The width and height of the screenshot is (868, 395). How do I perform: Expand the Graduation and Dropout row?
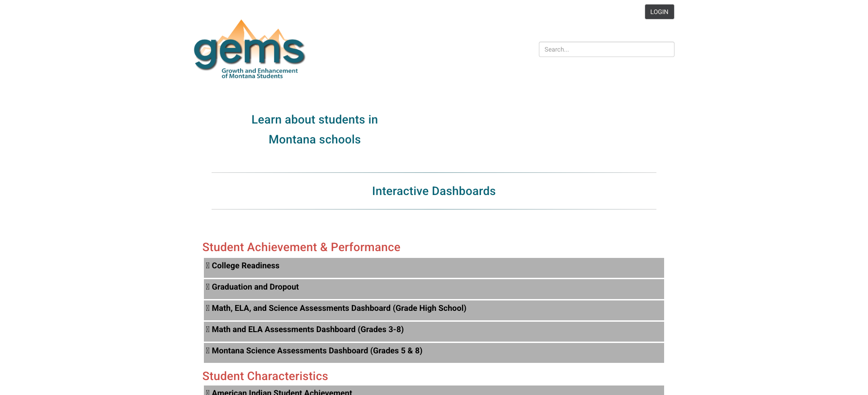point(434,289)
